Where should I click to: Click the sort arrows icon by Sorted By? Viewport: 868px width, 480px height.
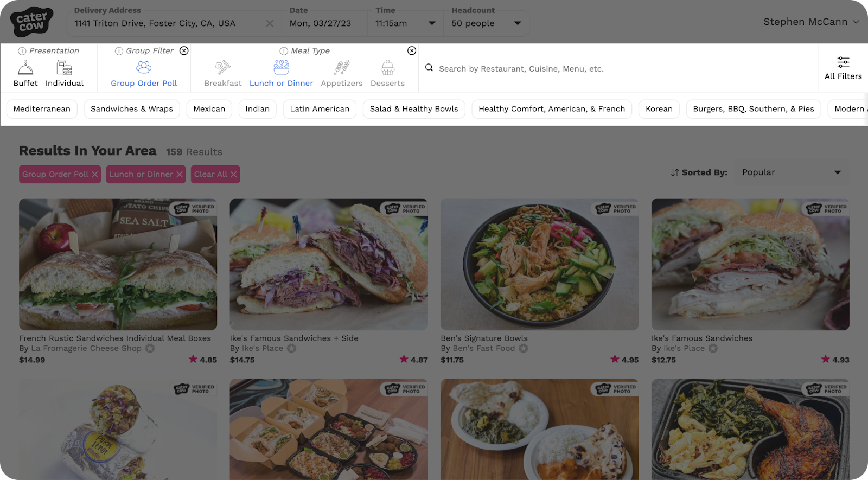pos(674,172)
